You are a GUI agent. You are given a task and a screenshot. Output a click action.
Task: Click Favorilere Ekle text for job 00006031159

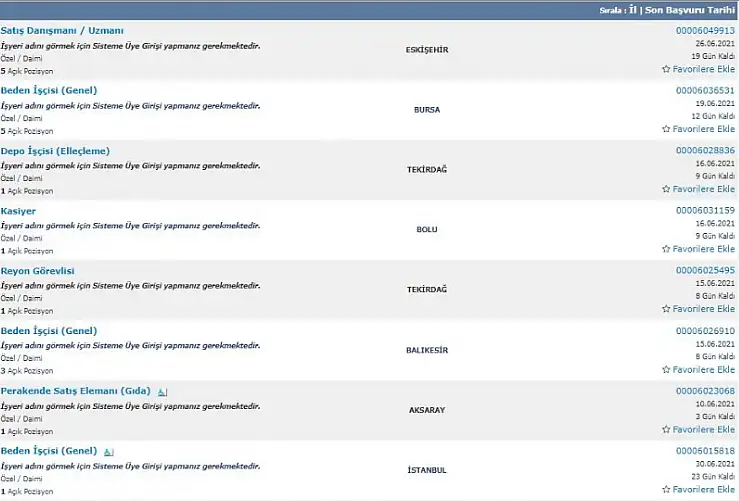tap(704, 249)
